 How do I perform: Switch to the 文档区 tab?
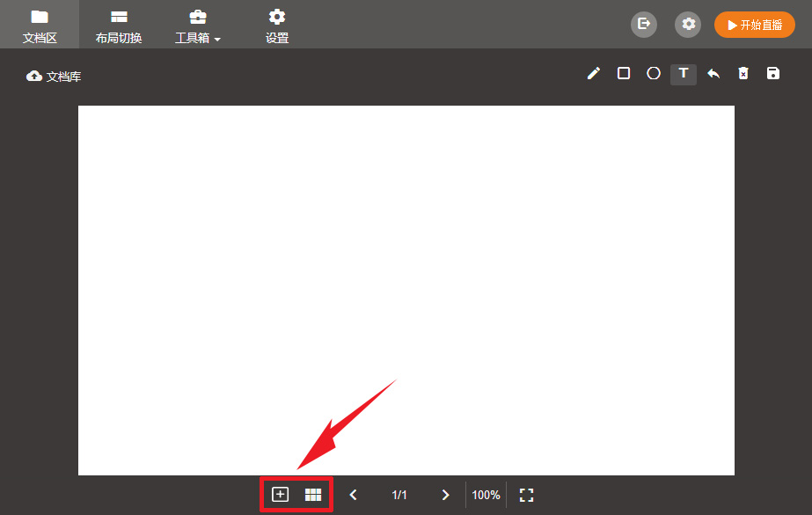pos(40,25)
